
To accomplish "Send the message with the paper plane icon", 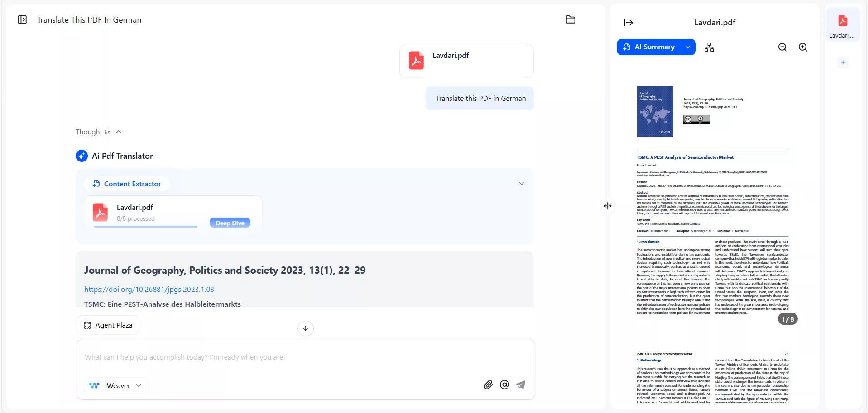I will [521, 385].
